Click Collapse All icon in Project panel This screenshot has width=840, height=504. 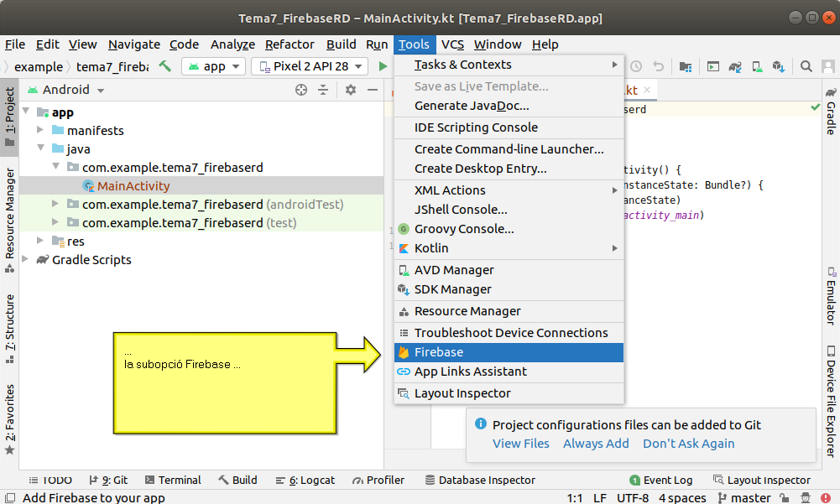click(x=323, y=90)
